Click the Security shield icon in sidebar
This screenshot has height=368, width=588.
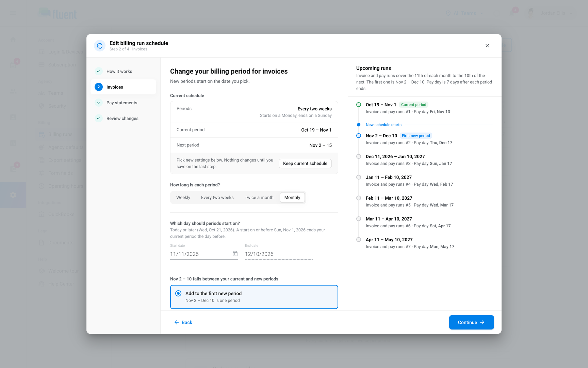point(42,106)
